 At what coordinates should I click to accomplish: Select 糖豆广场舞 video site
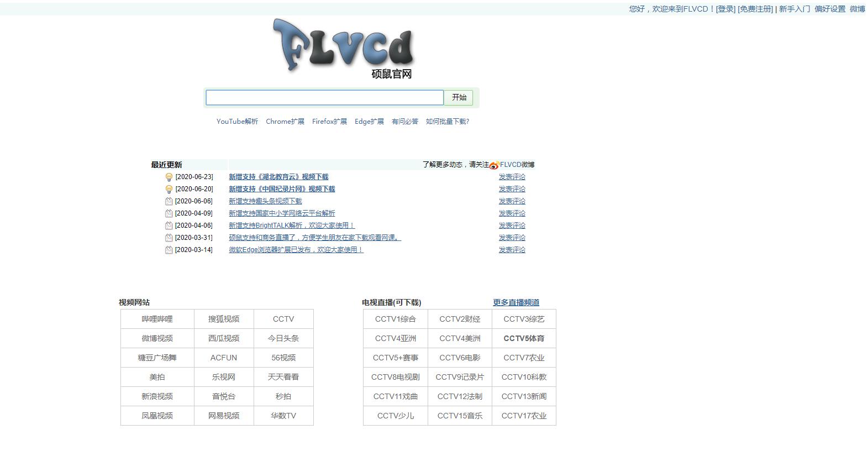(x=157, y=358)
